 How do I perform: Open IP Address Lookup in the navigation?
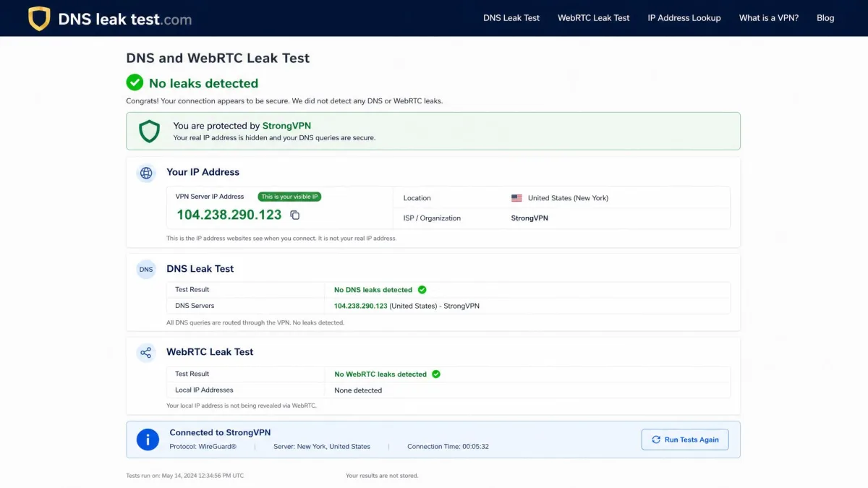(684, 18)
